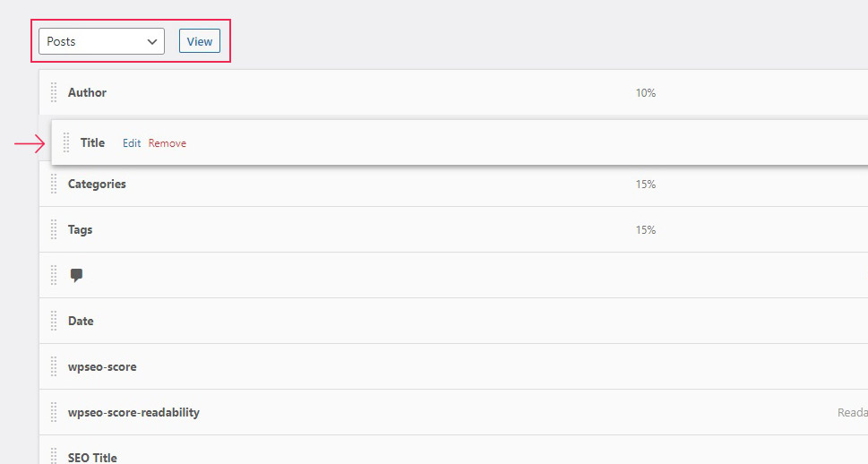Click the View button
Screen dimensions: 868x464
point(199,41)
